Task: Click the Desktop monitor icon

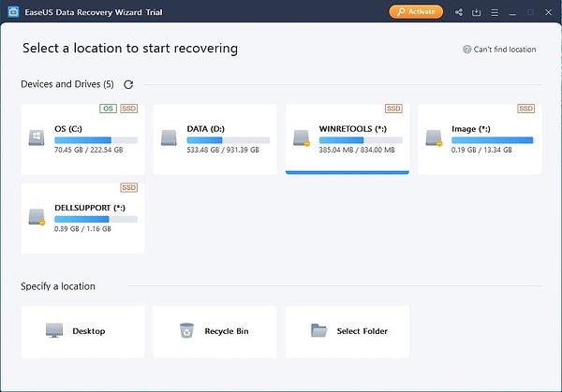Action: click(x=54, y=330)
